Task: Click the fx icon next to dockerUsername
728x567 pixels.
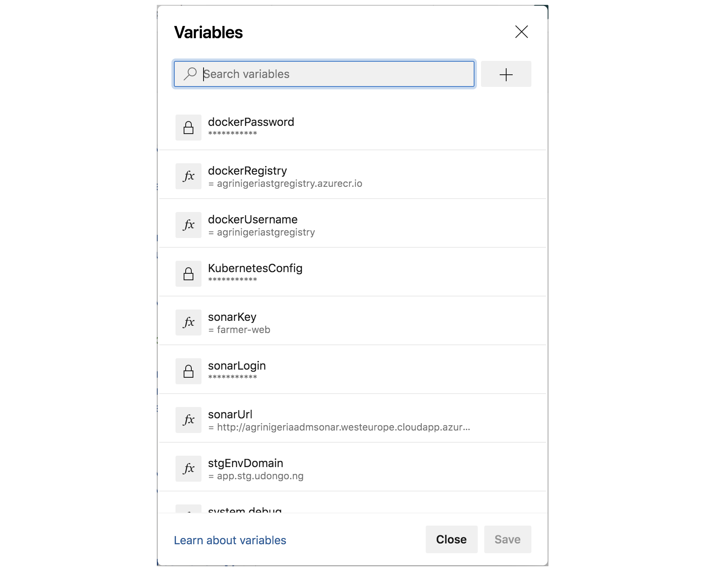Action: click(x=188, y=225)
